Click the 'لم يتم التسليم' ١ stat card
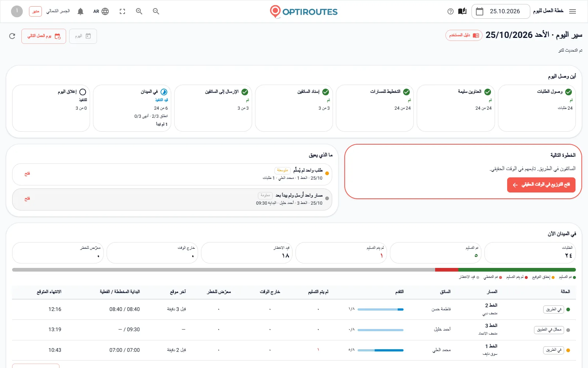Viewport: 588px width, 368px height. tap(341, 253)
